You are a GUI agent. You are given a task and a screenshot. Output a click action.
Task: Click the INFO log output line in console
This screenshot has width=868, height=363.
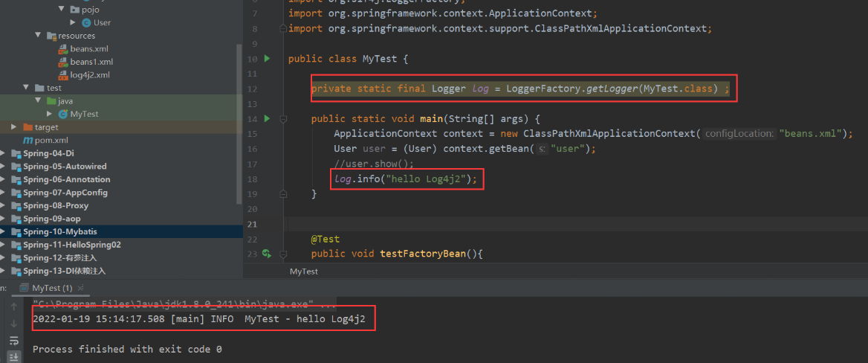pyautogui.click(x=198, y=318)
